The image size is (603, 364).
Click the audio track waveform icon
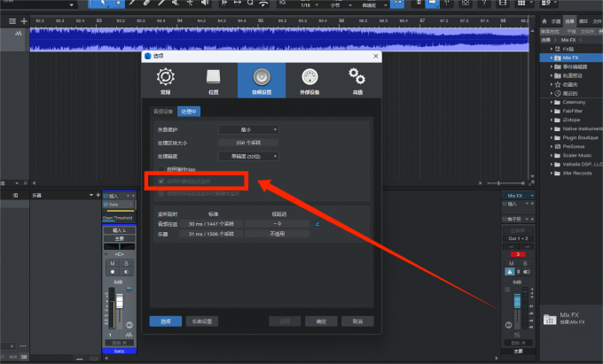(18, 34)
